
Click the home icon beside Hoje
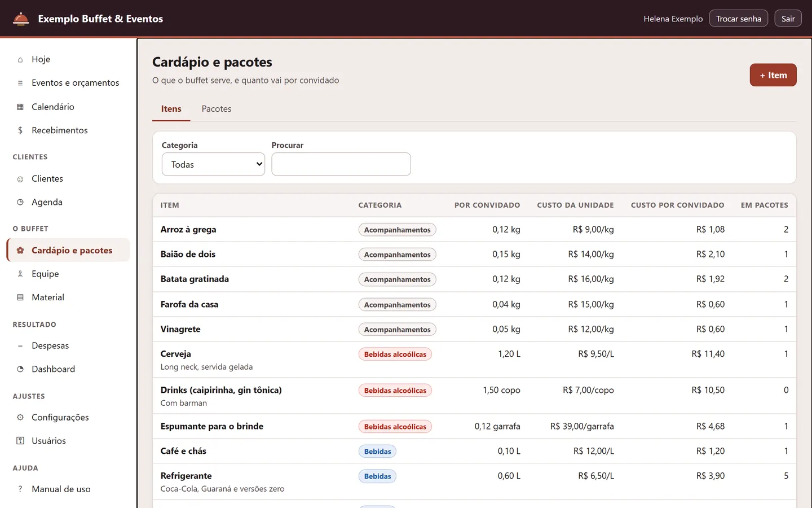point(20,59)
